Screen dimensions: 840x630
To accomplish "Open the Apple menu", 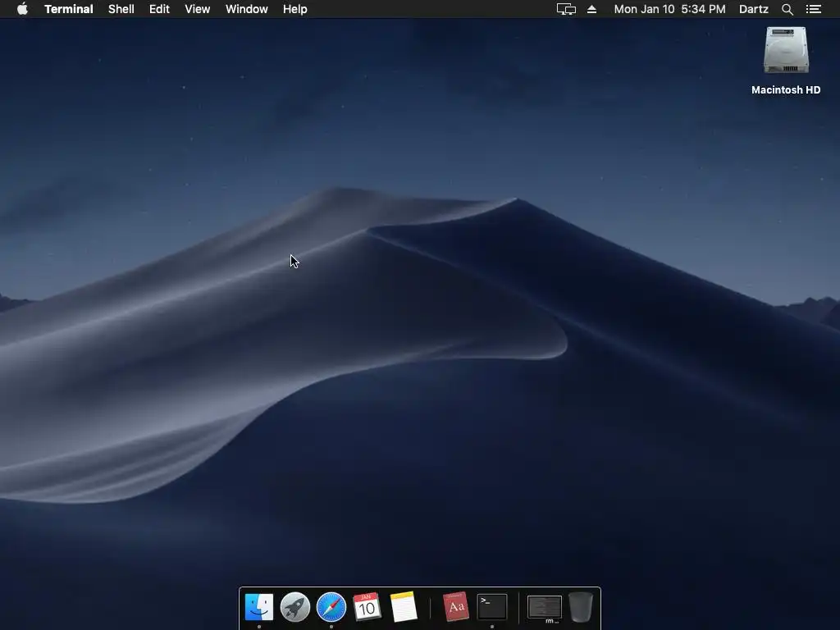I will pos(22,9).
